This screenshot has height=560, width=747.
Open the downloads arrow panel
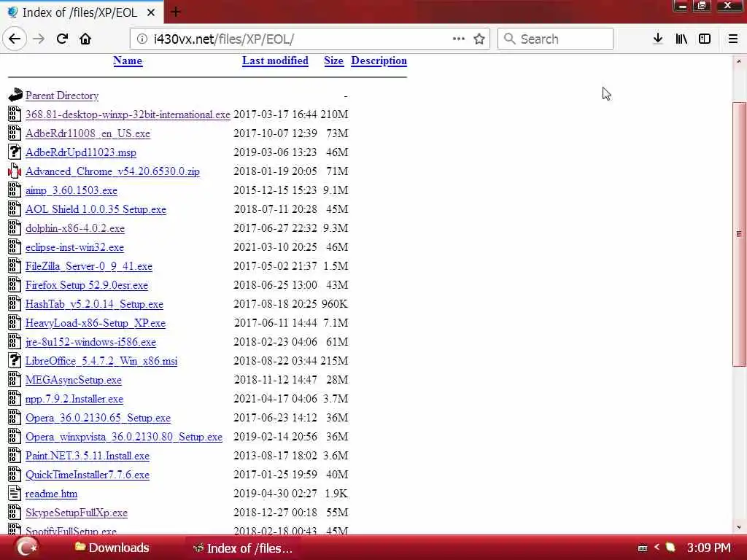657,39
